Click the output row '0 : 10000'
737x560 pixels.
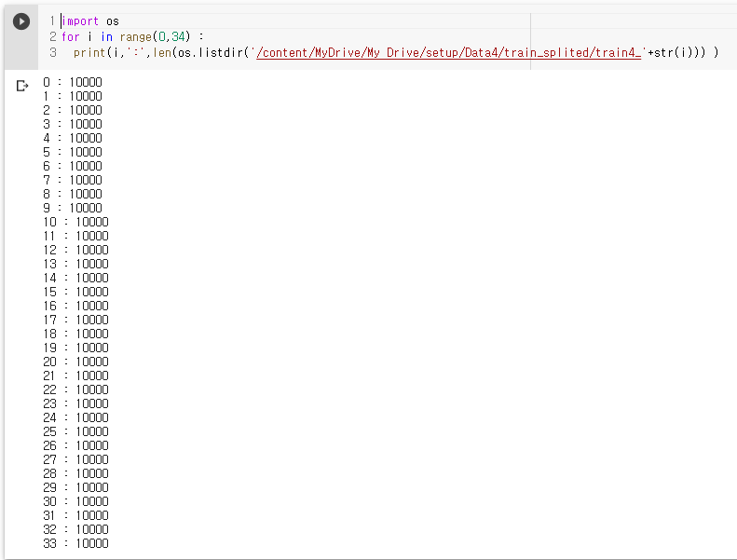[73, 82]
